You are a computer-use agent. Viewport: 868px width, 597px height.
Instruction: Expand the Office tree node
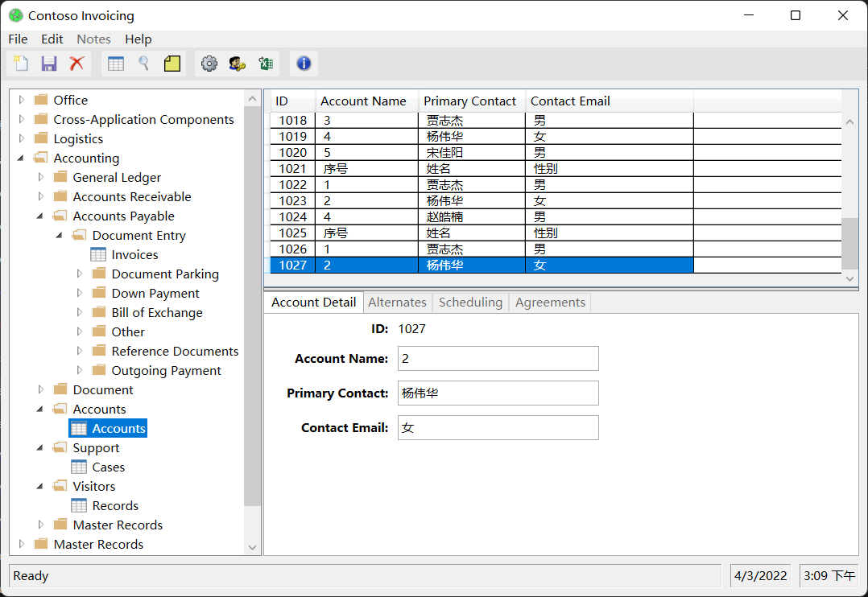20,100
